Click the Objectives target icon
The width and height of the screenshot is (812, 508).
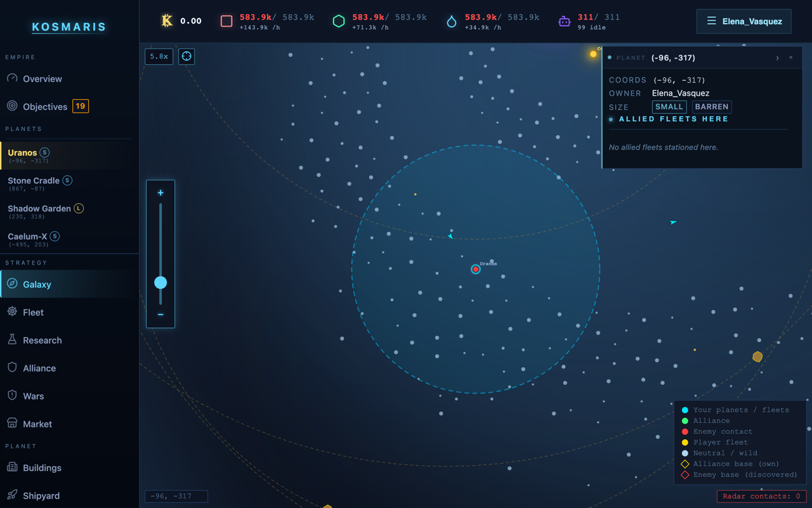12,106
